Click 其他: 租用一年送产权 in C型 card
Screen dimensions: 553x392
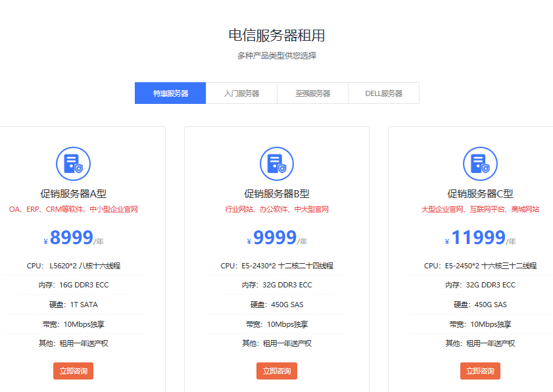(480, 343)
